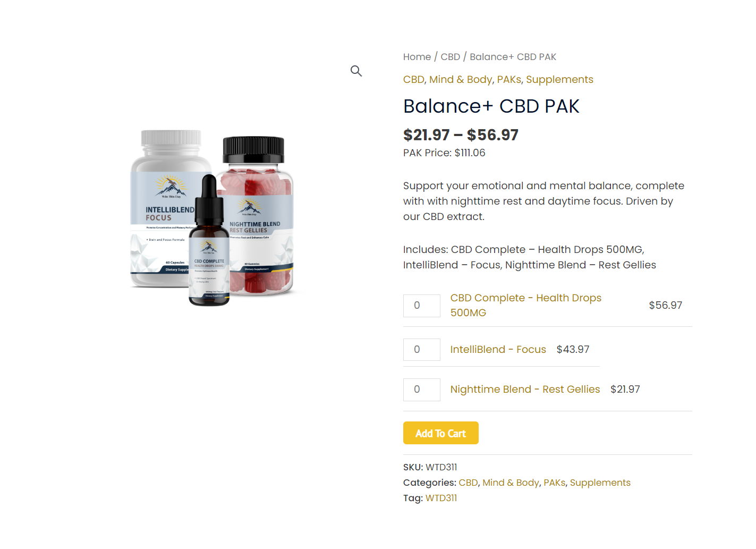The height and width of the screenshot is (549, 756).
Task: Open Supplements category above the title
Action: click(x=559, y=79)
